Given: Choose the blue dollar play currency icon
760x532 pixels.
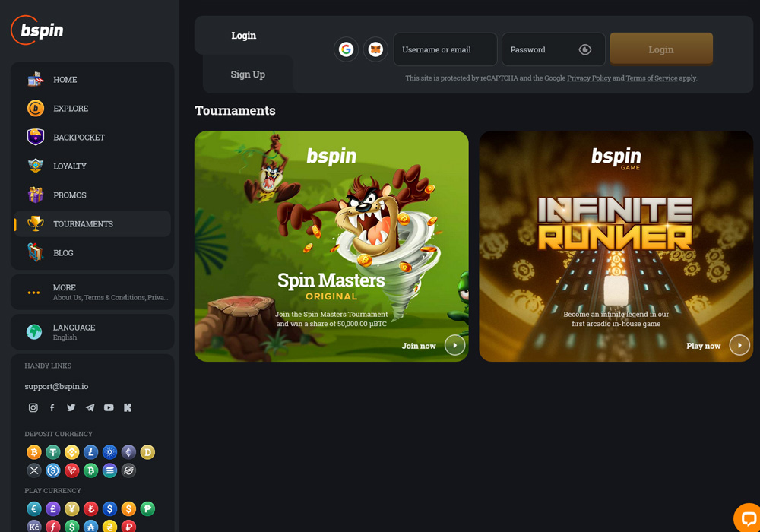Looking at the screenshot, I should [x=109, y=508].
